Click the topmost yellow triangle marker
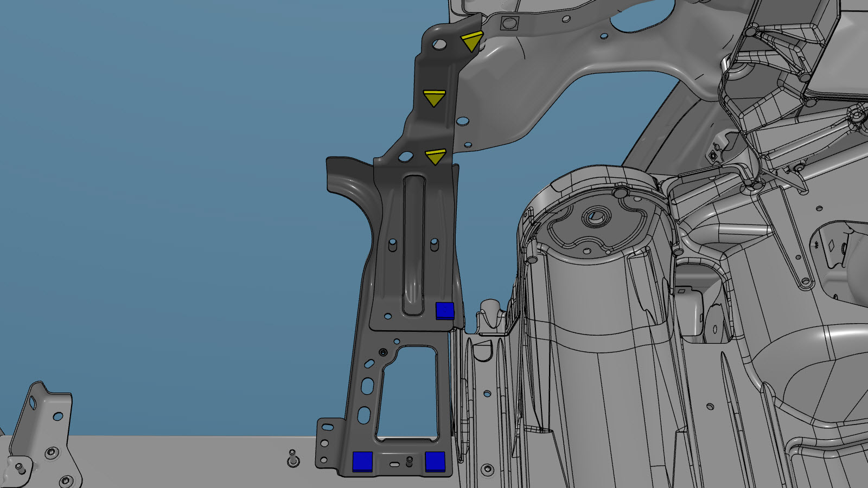This screenshot has width=868, height=488. 471,41
